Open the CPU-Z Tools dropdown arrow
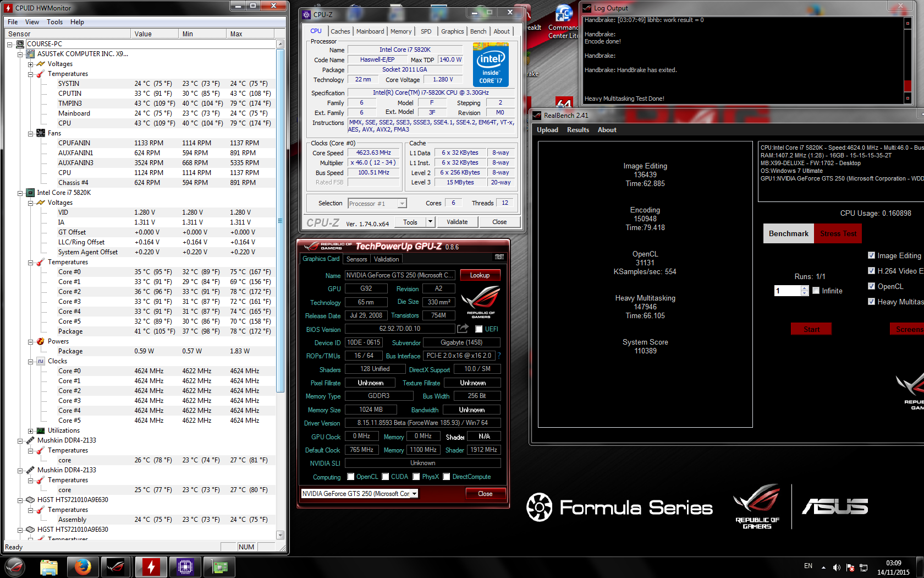This screenshot has height=578, width=924. pos(431,222)
